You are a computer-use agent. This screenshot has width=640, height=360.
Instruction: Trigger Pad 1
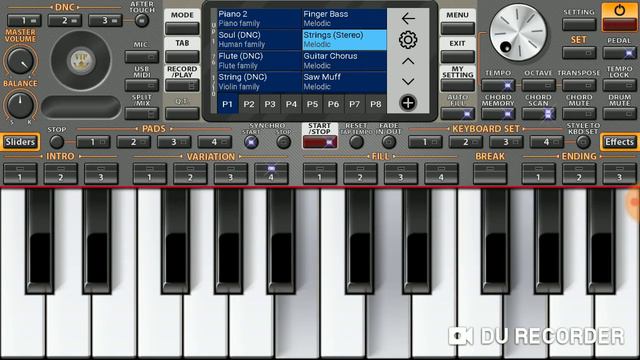click(x=93, y=142)
